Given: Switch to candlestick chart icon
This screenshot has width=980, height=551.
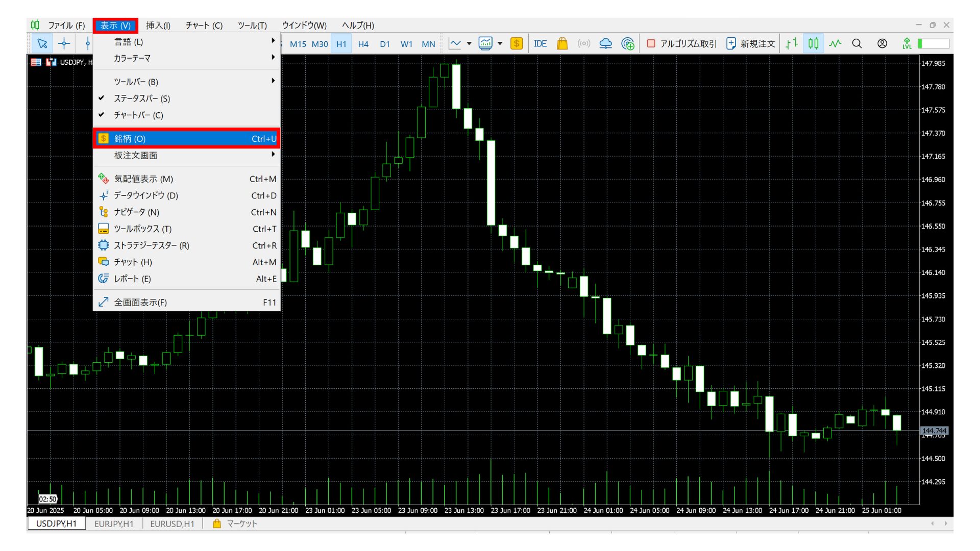Looking at the screenshot, I should tap(813, 43).
